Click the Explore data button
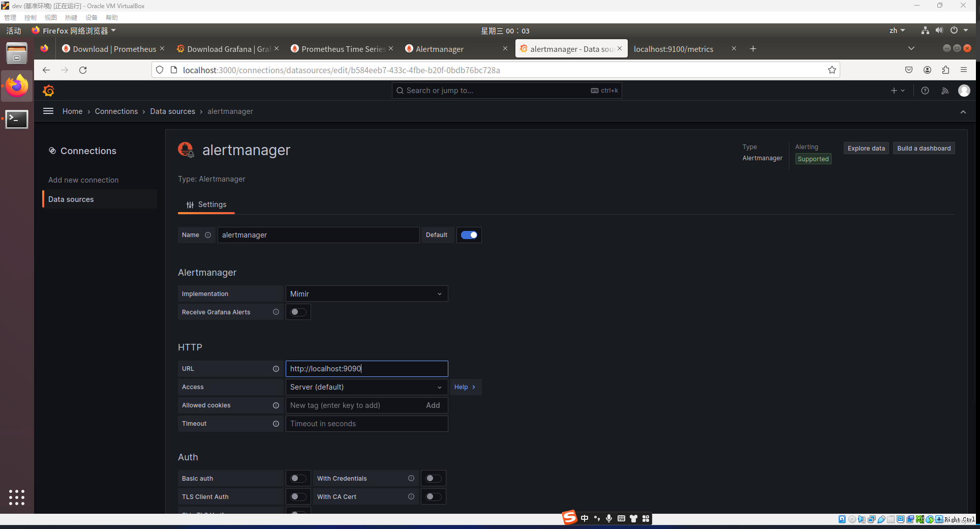This screenshot has width=980, height=529. [866, 148]
